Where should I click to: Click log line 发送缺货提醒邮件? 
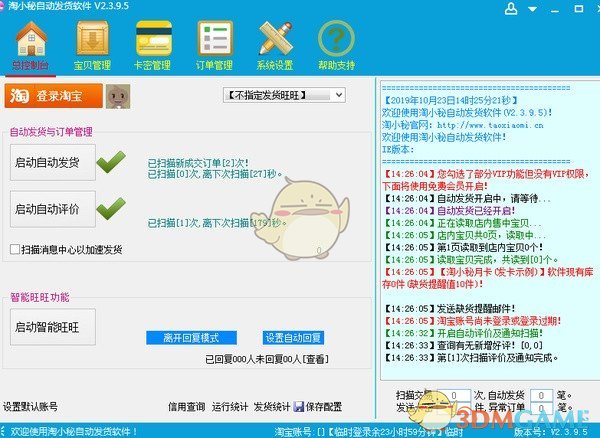tap(449, 309)
